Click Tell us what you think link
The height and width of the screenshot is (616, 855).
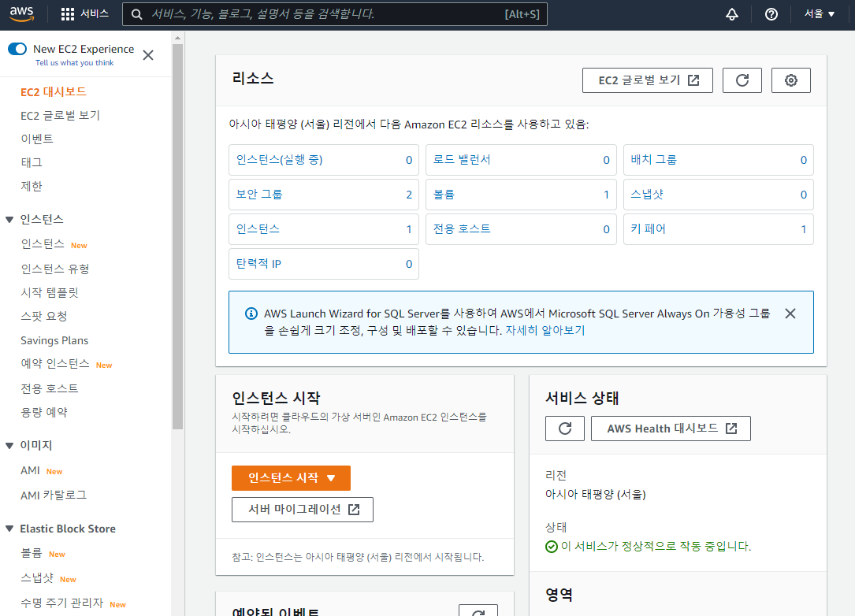click(x=75, y=63)
